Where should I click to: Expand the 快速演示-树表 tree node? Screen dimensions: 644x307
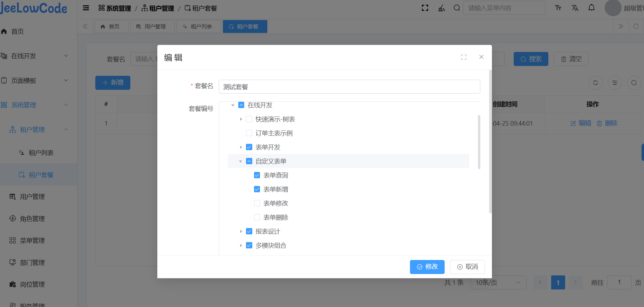pyautogui.click(x=241, y=119)
